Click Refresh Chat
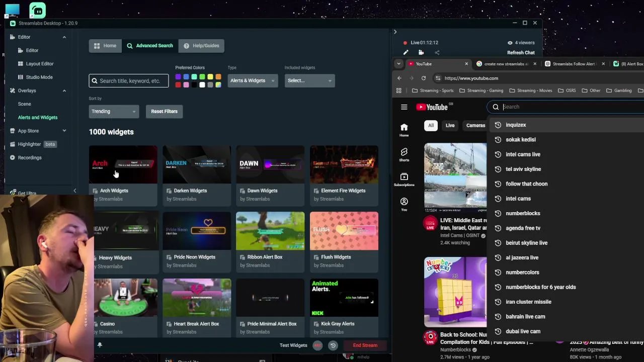The width and height of the screenshot is (644, 362). (x=521, y=53)
